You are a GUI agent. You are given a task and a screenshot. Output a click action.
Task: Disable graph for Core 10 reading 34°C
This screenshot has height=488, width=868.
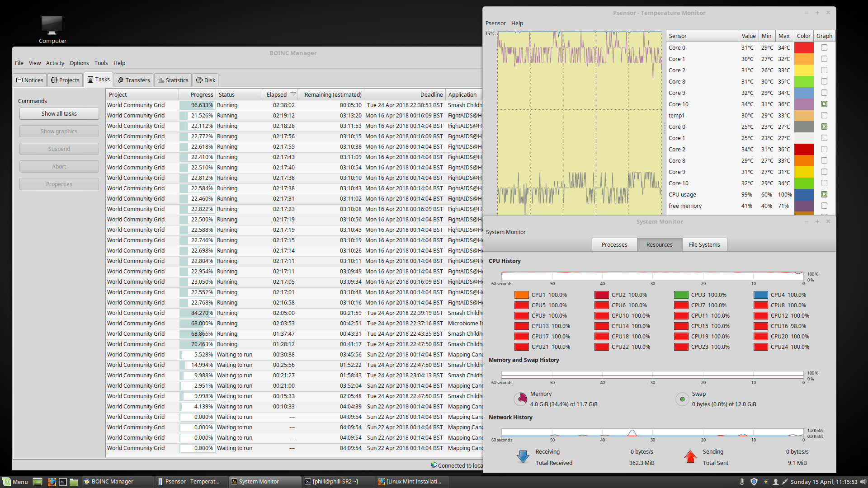(x=824, y=104)
